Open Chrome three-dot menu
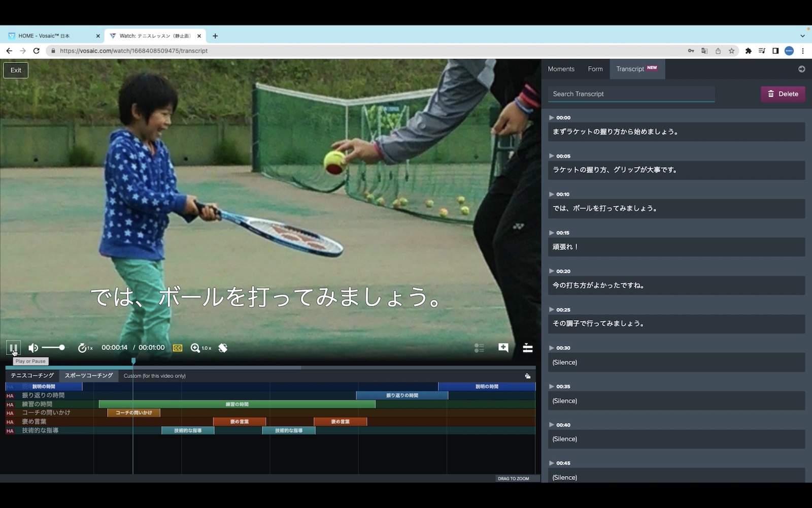The height and width of the screenshot is (508, 812). pos(803,51)
